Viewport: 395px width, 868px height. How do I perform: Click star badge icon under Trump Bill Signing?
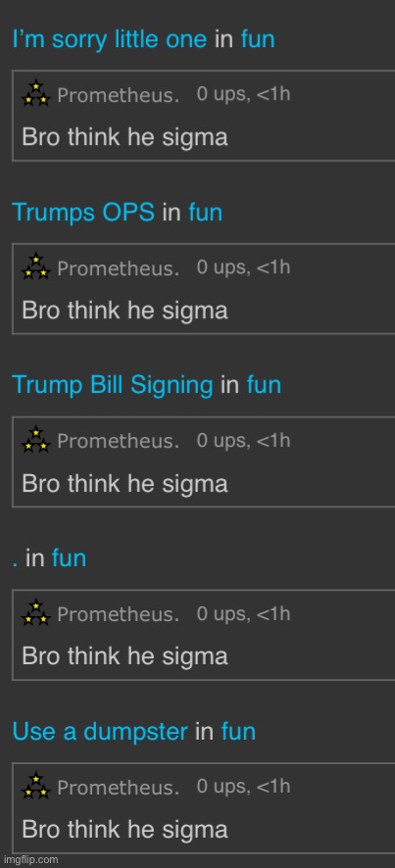coord(36,439)
